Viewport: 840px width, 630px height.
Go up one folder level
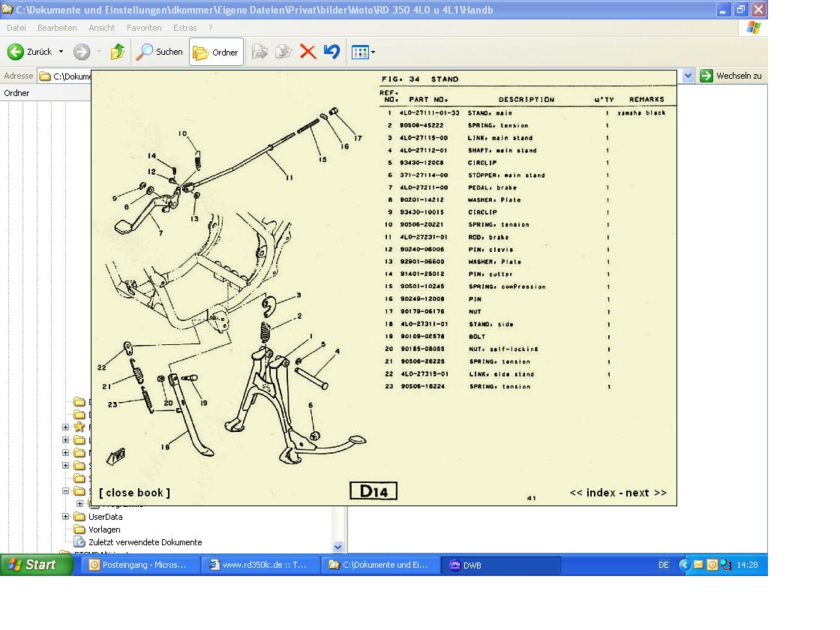coord(117,52)
